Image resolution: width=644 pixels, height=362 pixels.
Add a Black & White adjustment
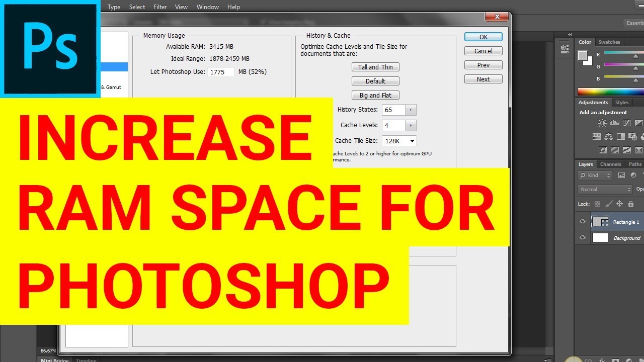click(x=621, y=136)
